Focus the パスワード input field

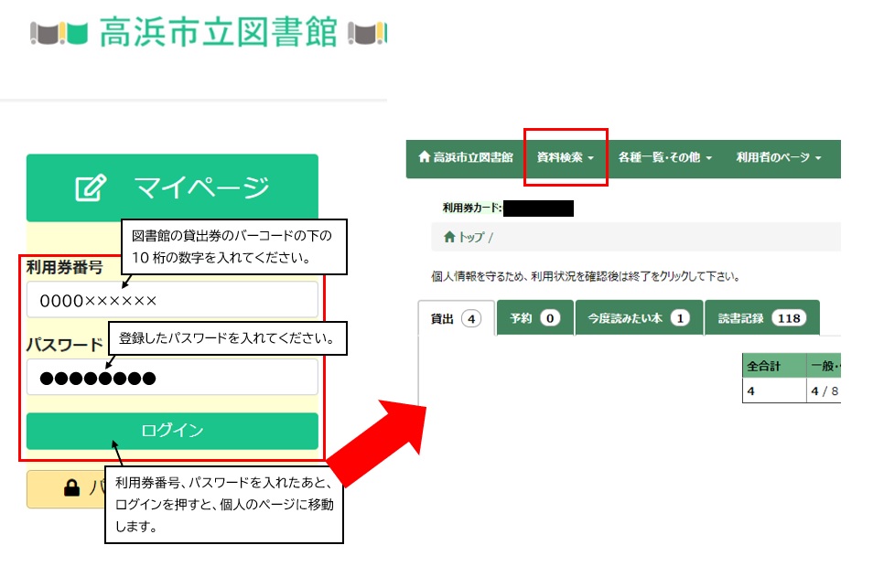[x=172, y=378]
